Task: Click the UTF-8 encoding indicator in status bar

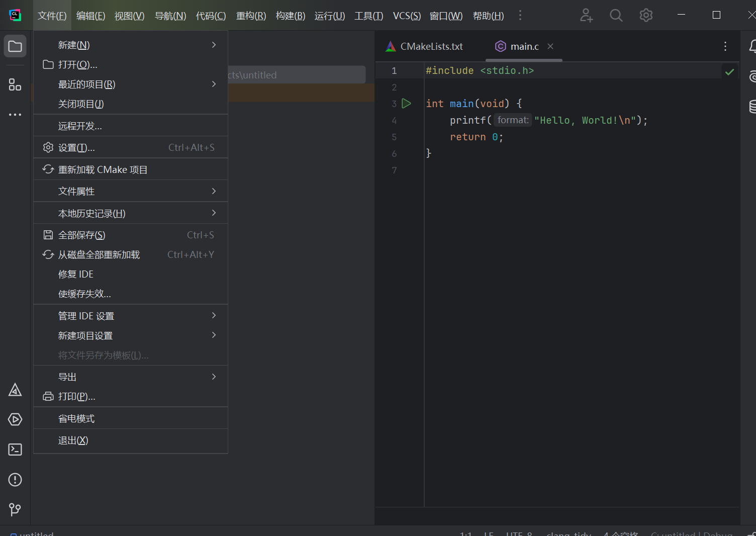Action: (518, 534)
